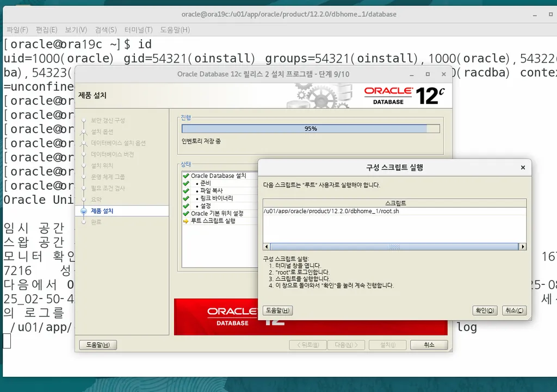The image size is (557, 392).
Task: Close the 구성 스크립트 실행 dialog
Action: click(x=523, y=167)
